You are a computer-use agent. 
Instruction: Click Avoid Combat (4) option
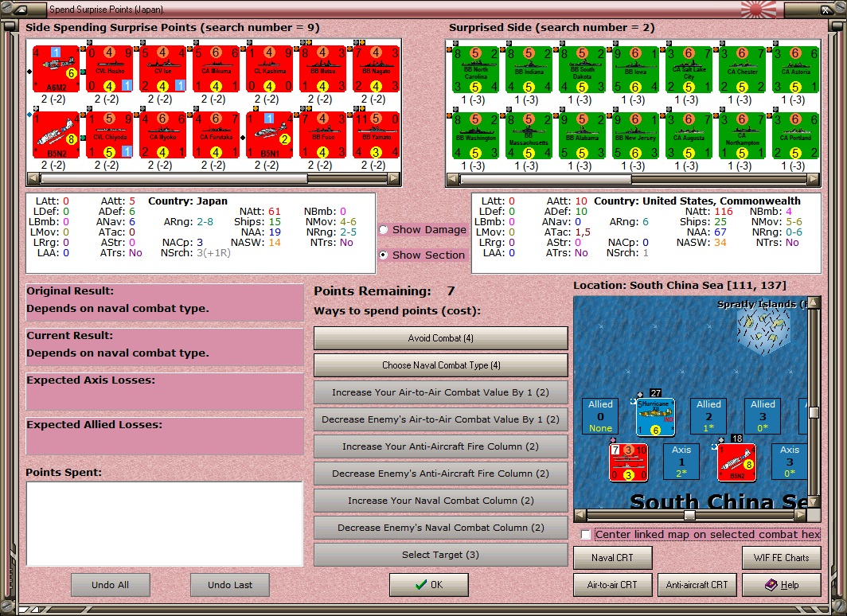pos(441,338)
